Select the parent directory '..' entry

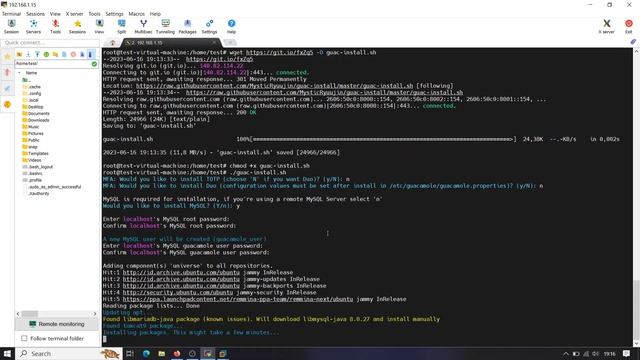(x=27, y=80)
